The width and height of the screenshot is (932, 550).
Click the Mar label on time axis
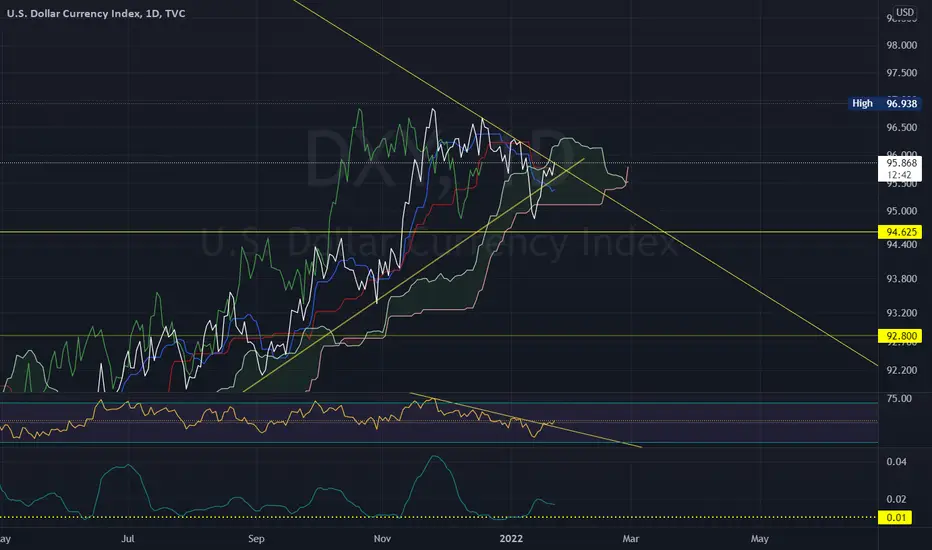coord(631,539)
